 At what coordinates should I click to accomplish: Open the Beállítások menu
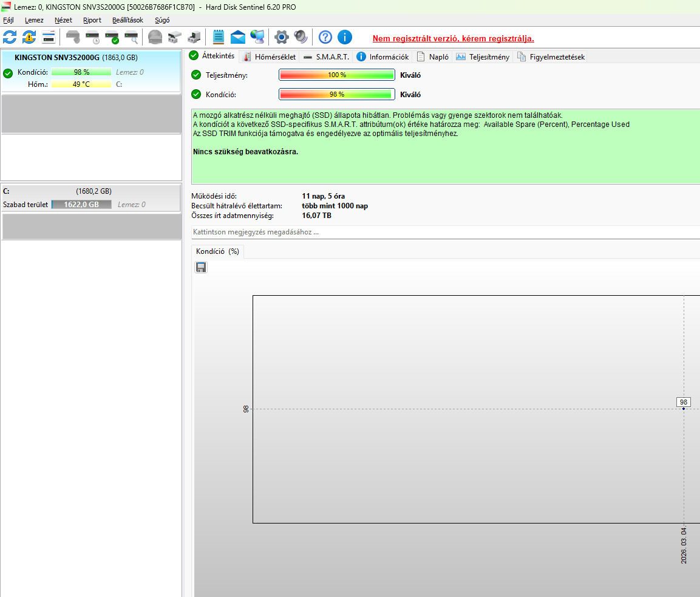(x=127, y=20)
